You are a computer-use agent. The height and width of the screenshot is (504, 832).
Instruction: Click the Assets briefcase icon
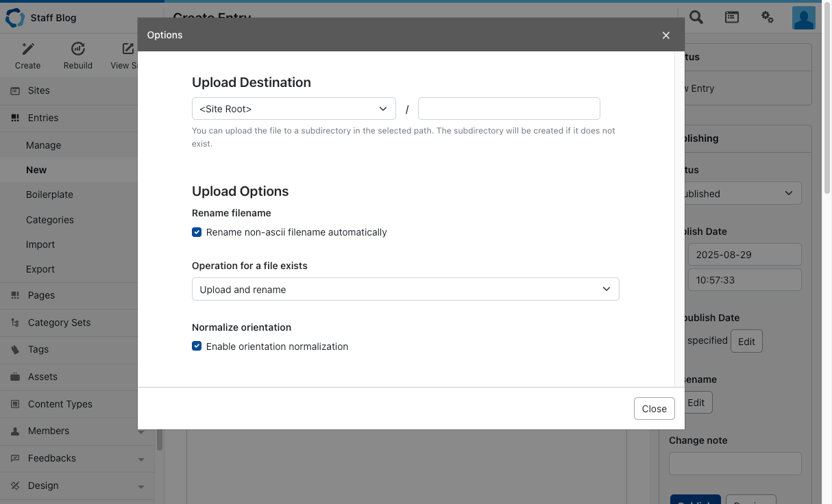point(15,377)
